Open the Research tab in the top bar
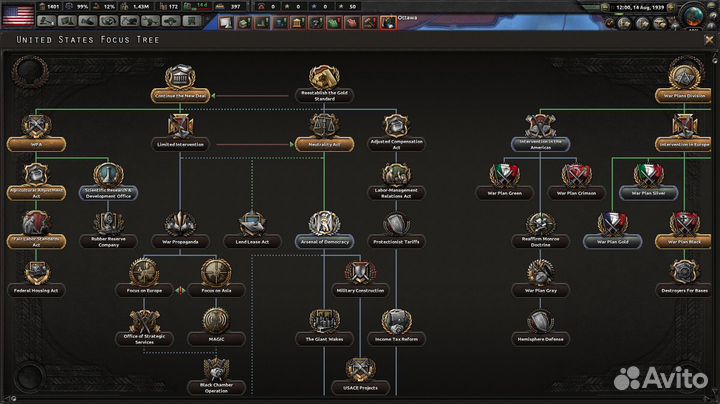This screenshot has width=720, height=404. click(x=67, y=21)
